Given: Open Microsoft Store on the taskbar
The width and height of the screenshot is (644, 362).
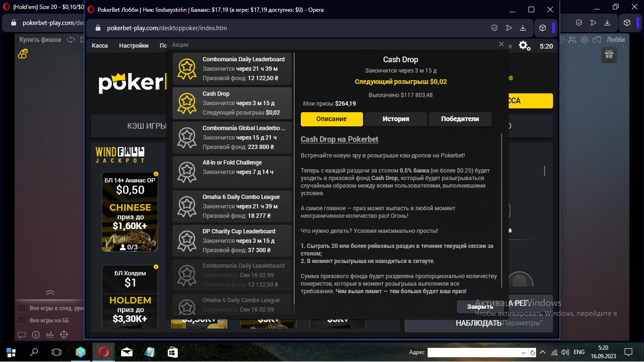Looking at the screenshot, I should tap(173, 352).
